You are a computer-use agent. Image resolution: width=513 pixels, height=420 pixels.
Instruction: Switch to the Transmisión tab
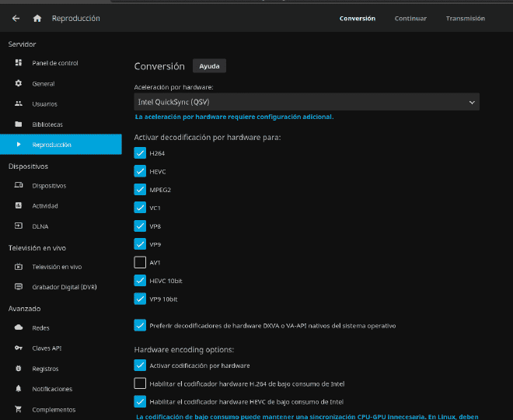[x=466, y=19]
